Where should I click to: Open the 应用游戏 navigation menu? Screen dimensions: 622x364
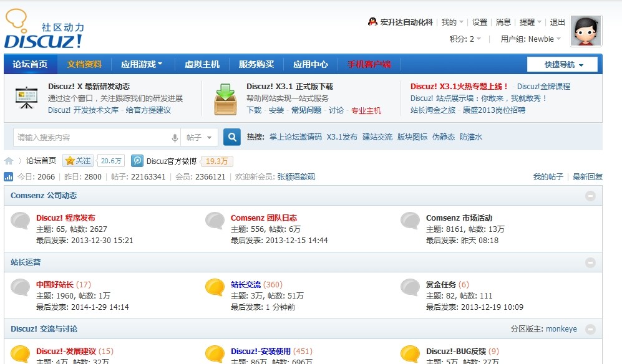pyautogui.click(x=142, y=64)
